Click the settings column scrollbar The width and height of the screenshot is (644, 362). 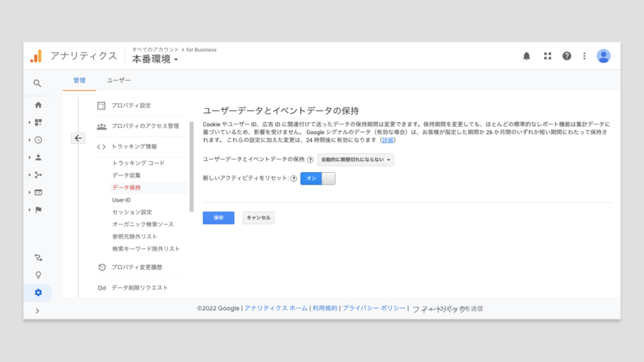191,167
